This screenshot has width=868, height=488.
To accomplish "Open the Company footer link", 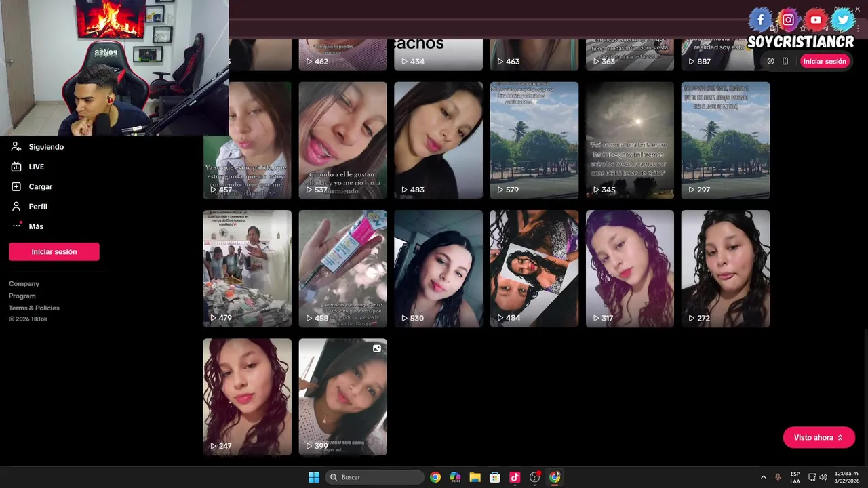I will 24,284.
